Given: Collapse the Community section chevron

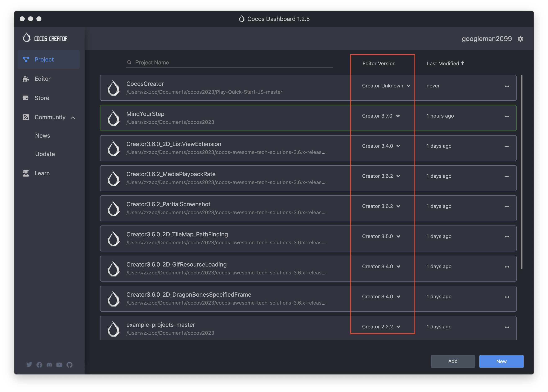Looking at the screenshot, I should pos(73,118).
